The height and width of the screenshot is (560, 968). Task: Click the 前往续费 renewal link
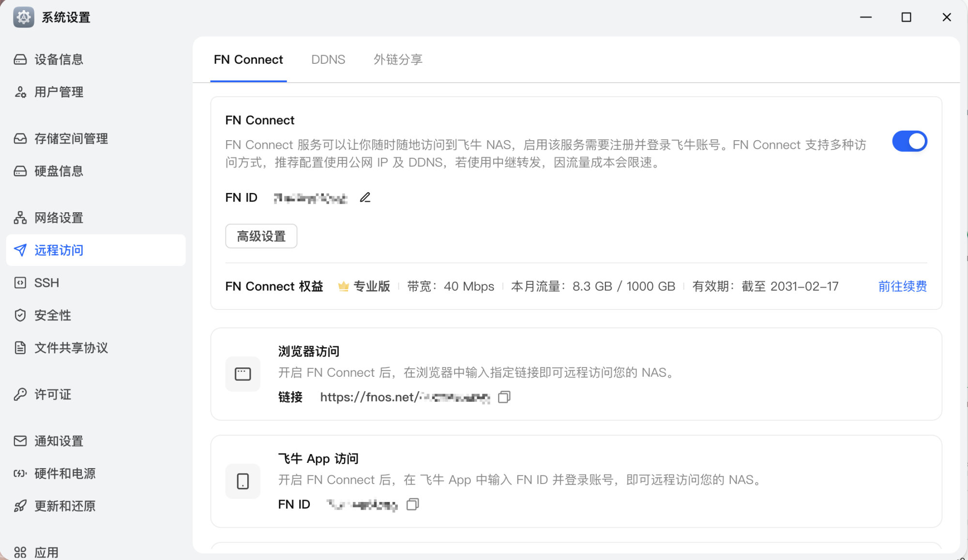(902, 286)
